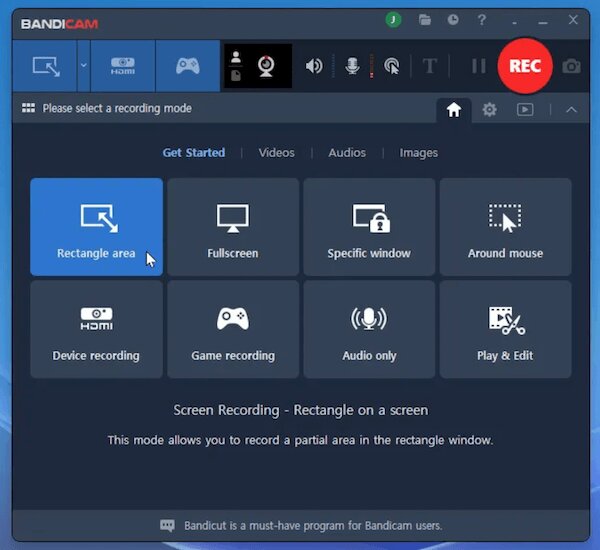Collapse the panel with the up chevron
600x550 pixels.
coord(571,110)
